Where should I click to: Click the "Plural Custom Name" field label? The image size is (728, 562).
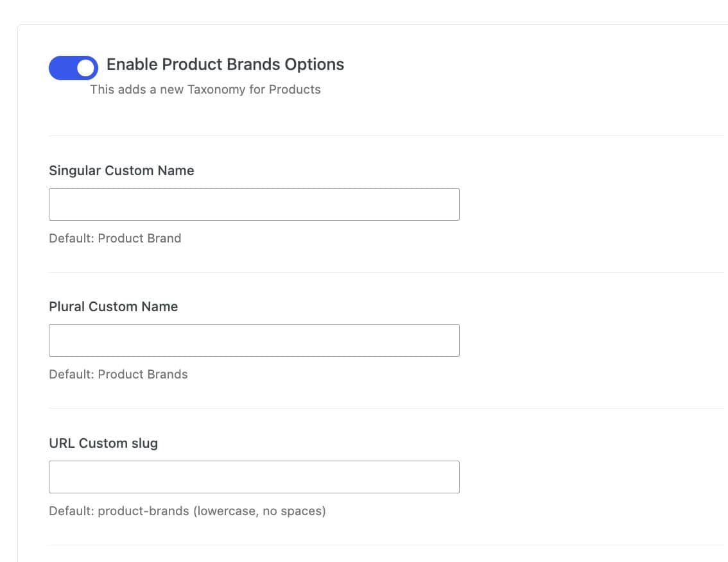tap(113, 307)
